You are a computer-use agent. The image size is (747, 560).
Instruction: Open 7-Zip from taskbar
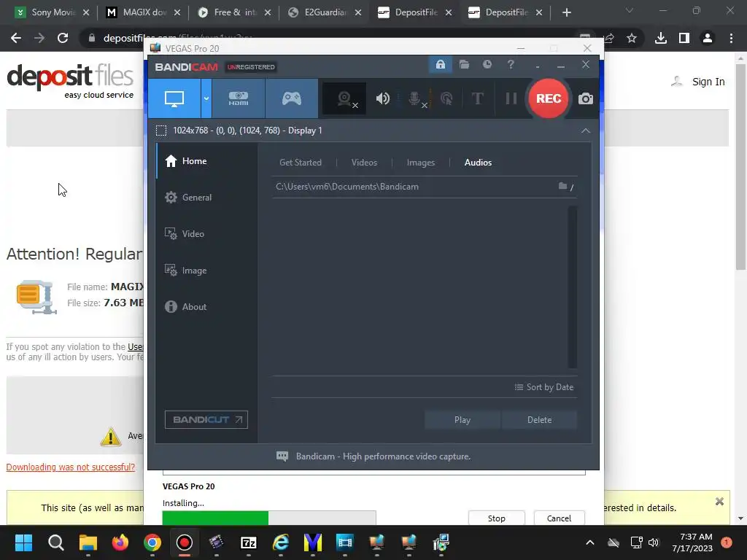248,542
